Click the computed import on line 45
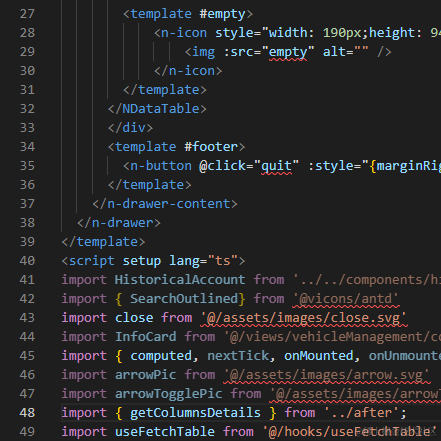The width and height of the screenshot is (441, 441). point(161,356)
